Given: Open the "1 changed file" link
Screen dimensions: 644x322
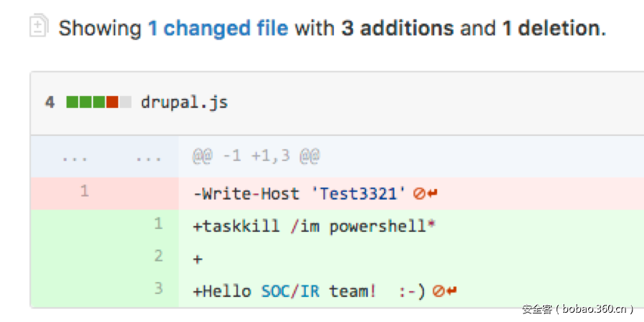Looking at the screenshot, I should 218,29.
